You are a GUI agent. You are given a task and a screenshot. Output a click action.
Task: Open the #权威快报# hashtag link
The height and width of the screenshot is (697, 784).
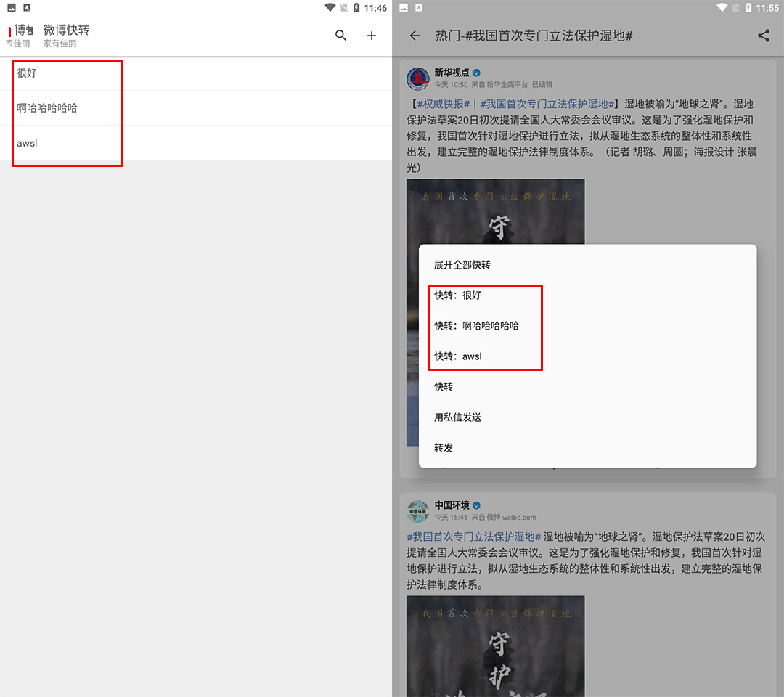click(x=444, y=104)
